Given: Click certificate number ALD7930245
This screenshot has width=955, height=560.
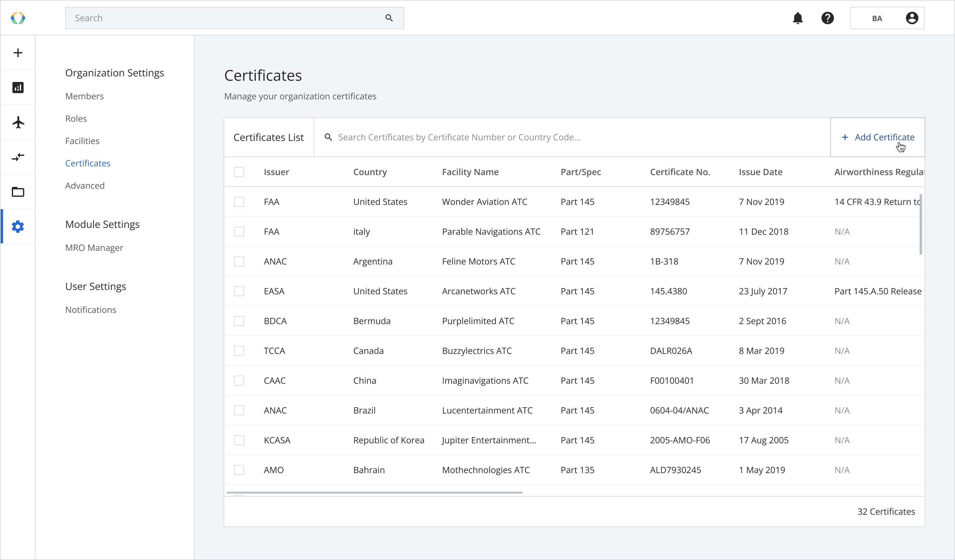Looking at the screenshot, I should (x=675, y=470).
